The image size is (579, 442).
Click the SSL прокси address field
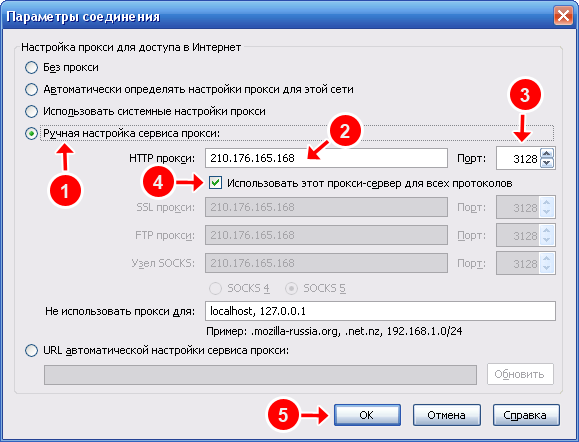click(326, 207)
